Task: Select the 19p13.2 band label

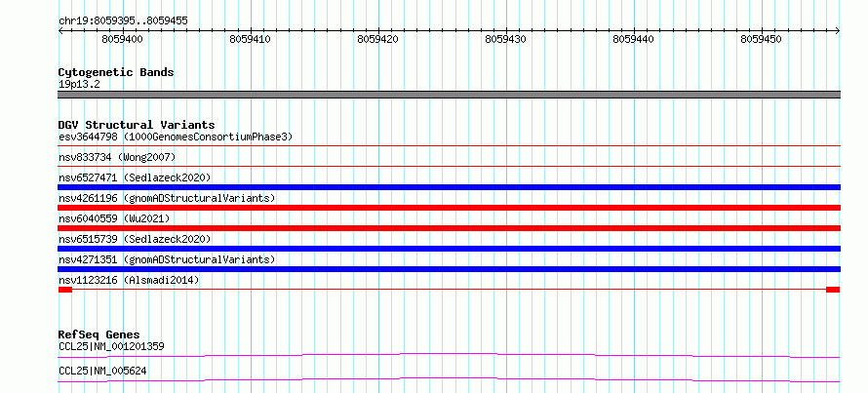Action: (79, 85)
